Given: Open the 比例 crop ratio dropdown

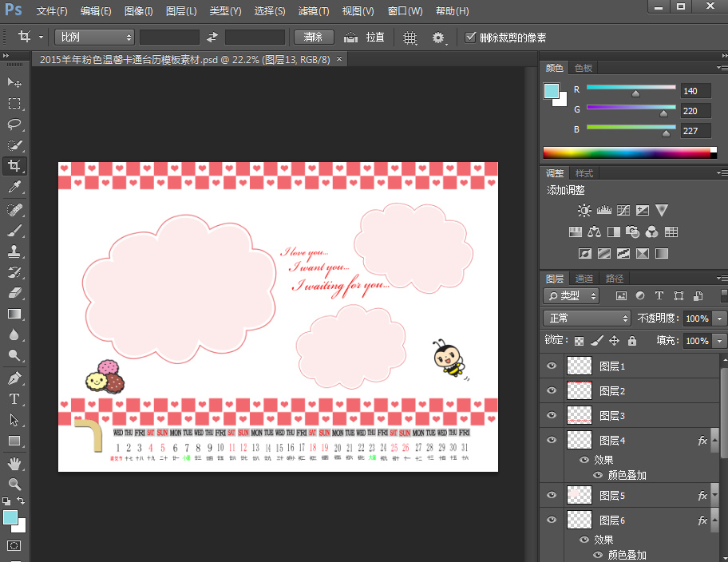Looking at the screenshot, I should coord(95,37).
